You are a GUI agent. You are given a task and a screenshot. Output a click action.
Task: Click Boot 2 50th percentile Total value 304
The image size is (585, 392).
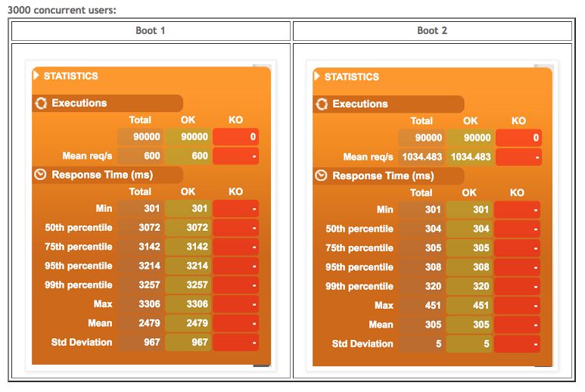tap(422, 229)
